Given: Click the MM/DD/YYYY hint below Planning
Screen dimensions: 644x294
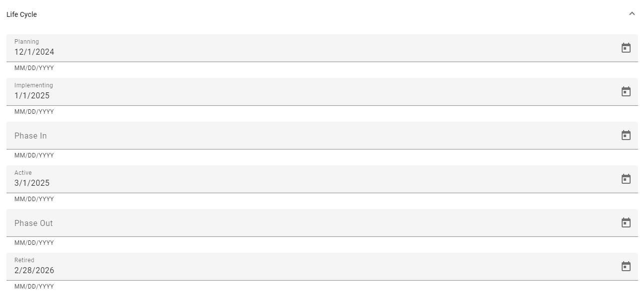Looking at the screenshot, I should click(34, 68).
